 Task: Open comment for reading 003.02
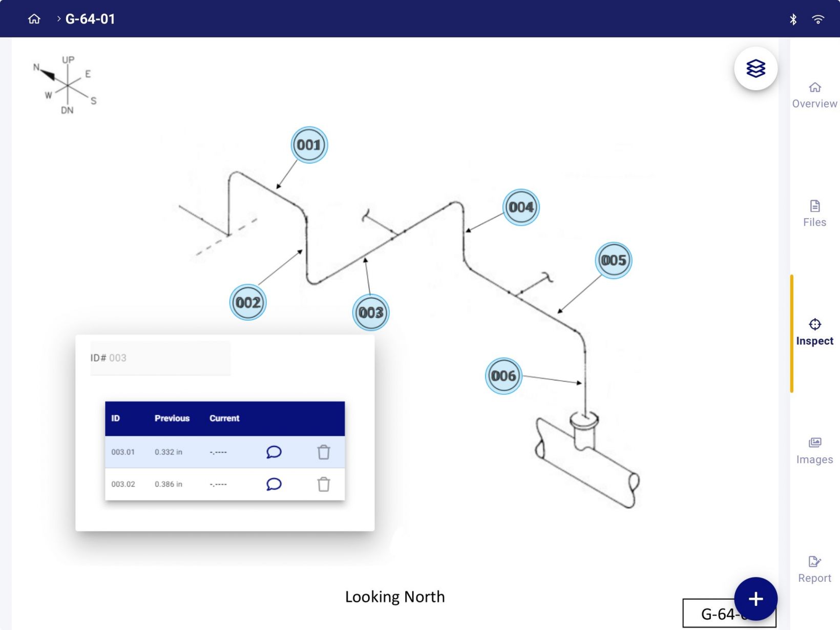point(274,484)
